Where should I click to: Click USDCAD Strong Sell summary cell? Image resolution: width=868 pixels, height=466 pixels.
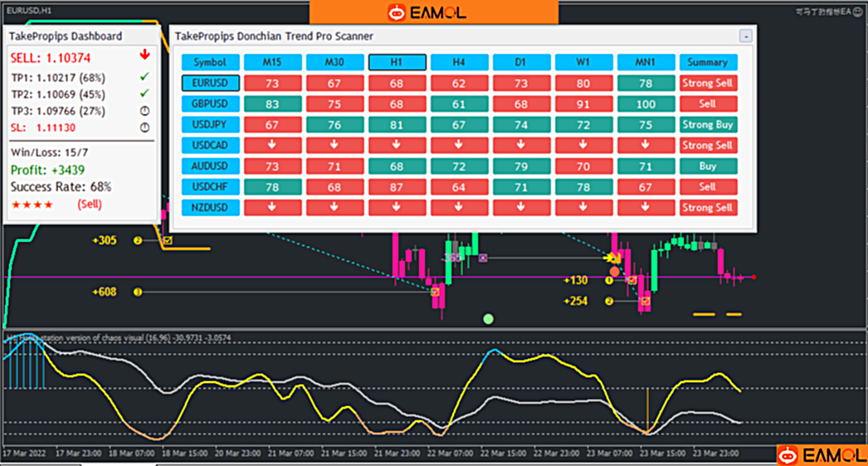click(708, 145)
